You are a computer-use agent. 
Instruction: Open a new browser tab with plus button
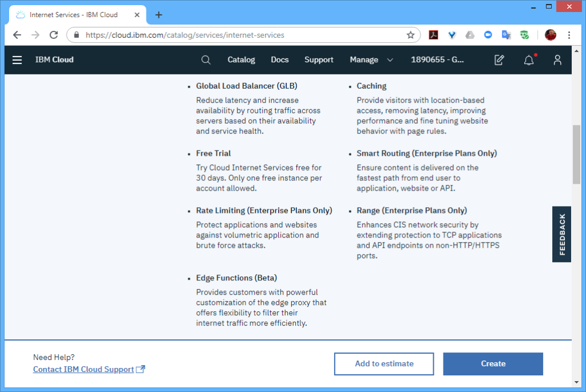159,15
